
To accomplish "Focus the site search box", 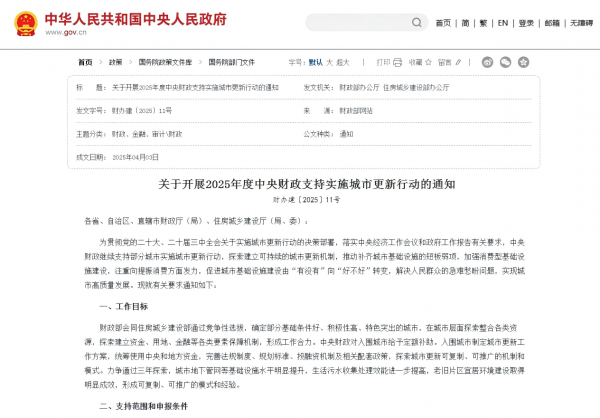I will 366,23.
